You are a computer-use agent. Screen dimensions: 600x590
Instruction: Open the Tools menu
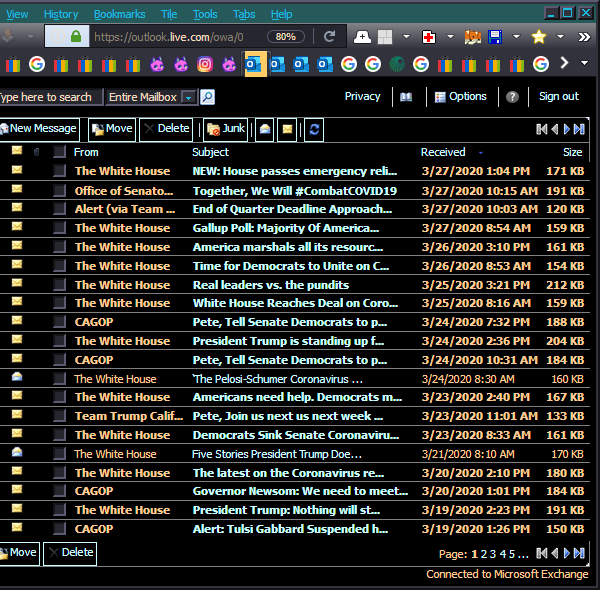click(x=205, y=15)
